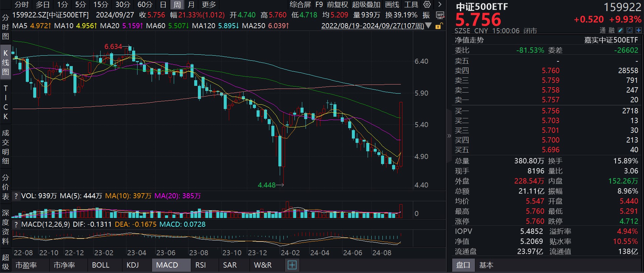The width and height of the screenshot is (644, 273).
Task: Select the 多日 timeframe
Action: pyautogui.click(x=43, y=5)
